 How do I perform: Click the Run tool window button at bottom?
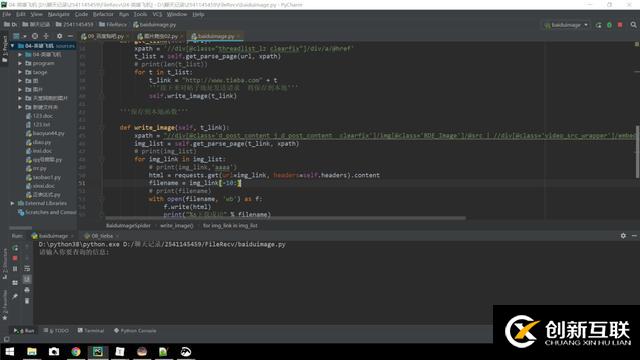point(24,331)
